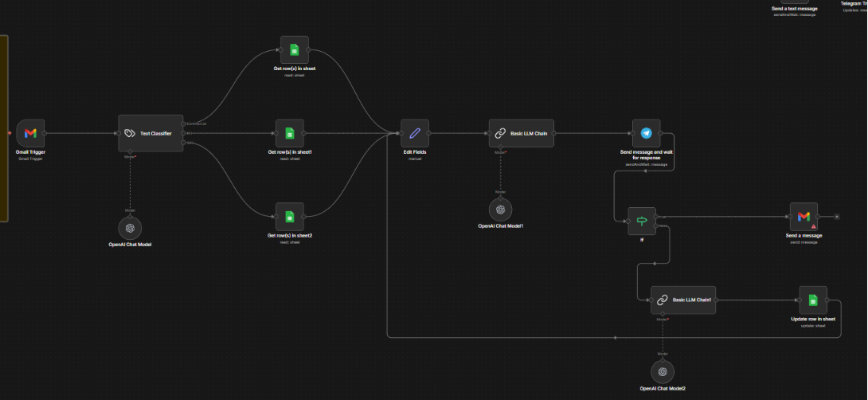Click the "Send a text message" label at top
The image size is (868, 400).
[x=795, y=9]
